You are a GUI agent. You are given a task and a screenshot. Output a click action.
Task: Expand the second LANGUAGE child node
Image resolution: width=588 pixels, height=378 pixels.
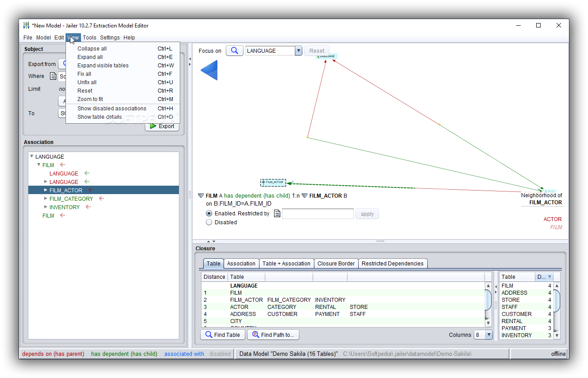(46, 182)
